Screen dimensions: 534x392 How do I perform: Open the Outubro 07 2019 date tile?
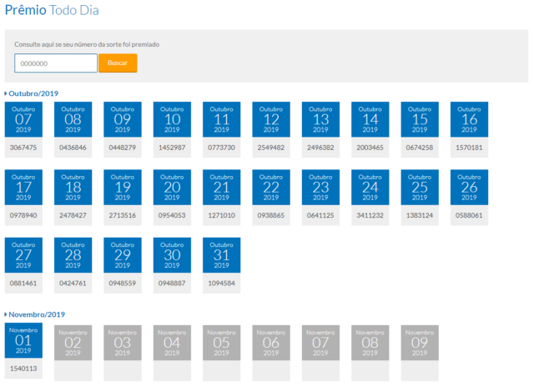pyautogui.click(x=23, y=119)
